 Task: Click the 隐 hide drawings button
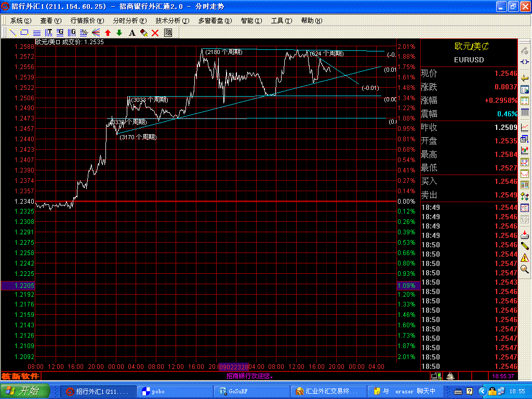[x=168, y=33]
